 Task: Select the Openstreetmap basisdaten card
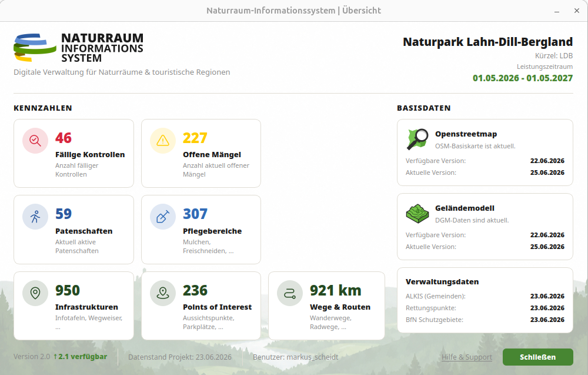[485, 152]
